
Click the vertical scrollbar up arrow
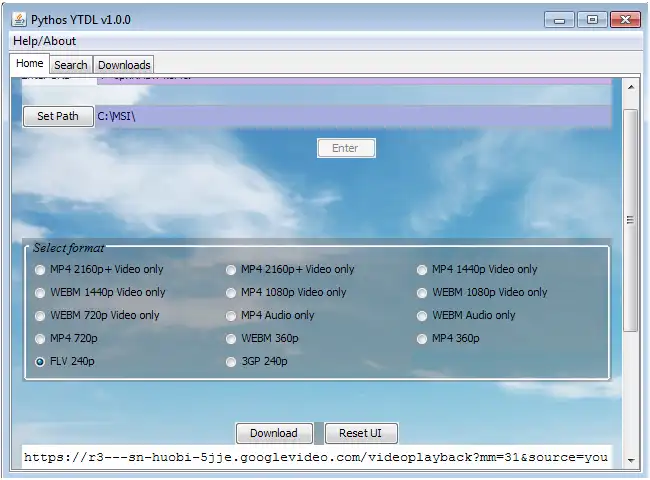pos(631,87)
